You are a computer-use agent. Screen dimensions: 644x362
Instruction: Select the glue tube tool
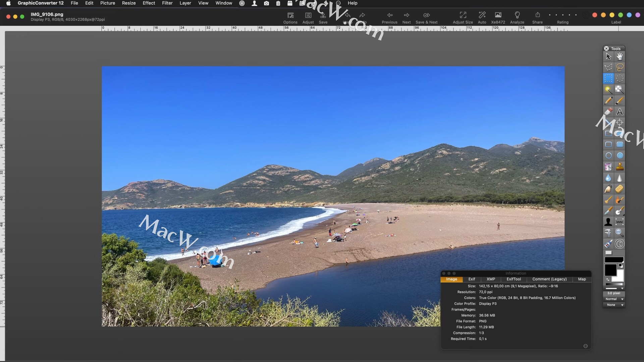click(x=608, y=244)
